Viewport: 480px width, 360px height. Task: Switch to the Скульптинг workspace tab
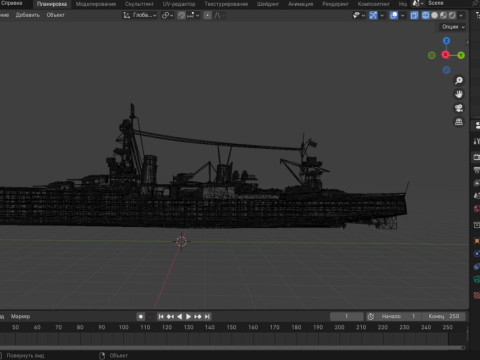(139, 4)
